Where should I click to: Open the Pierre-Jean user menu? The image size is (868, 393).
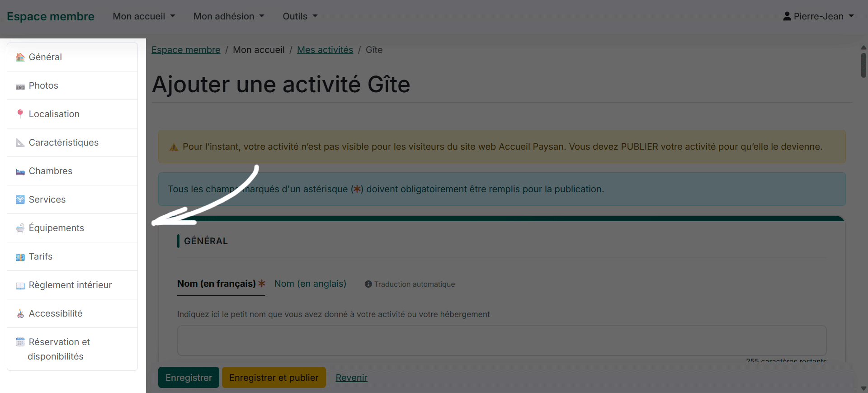(818, 16)
